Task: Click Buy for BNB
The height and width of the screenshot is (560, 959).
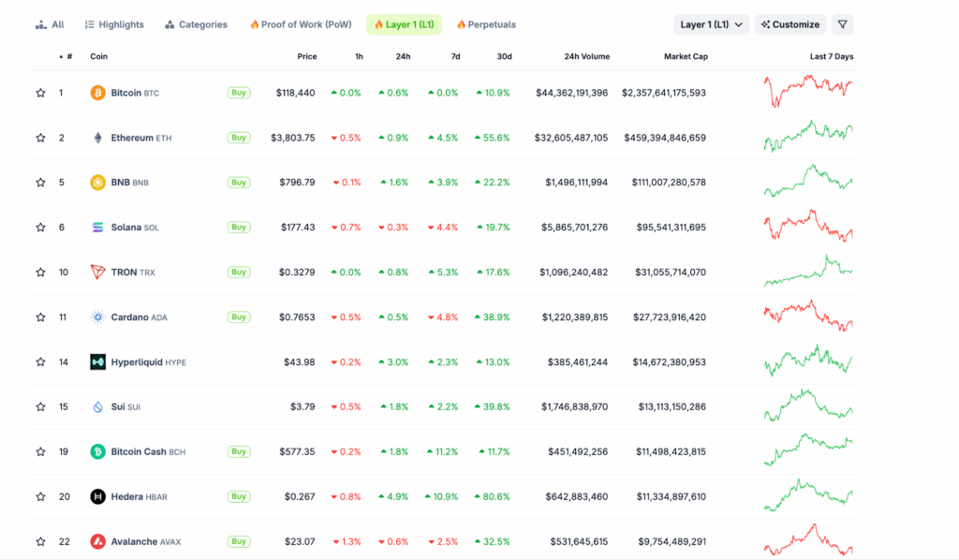Action: pos(239,183)
